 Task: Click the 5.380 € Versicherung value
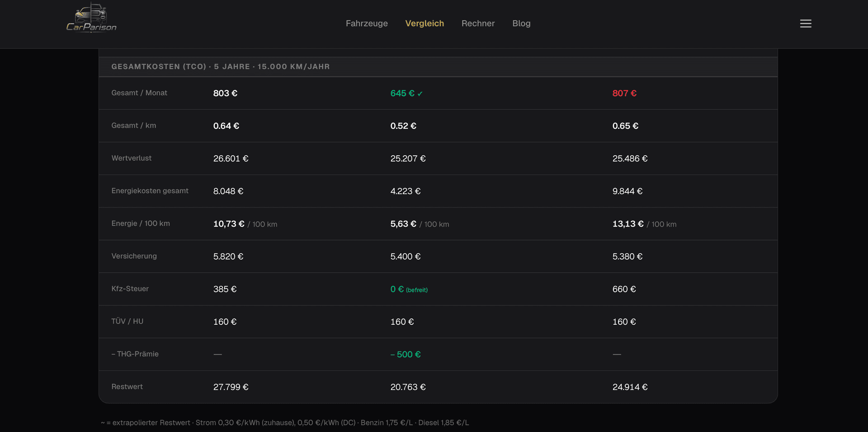point(627,256)
